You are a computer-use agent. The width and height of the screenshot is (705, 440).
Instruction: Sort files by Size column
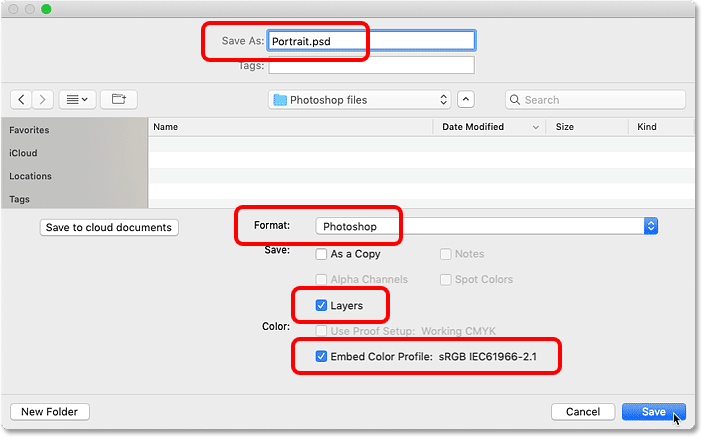tap(586, 127)
